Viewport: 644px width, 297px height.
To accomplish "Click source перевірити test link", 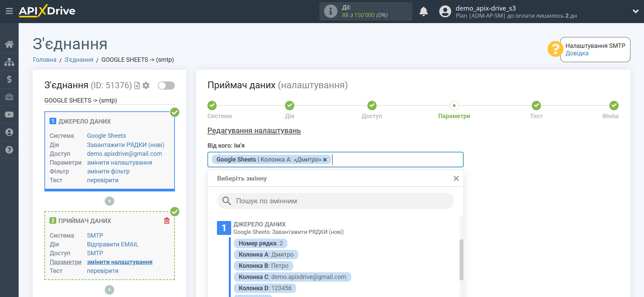I will click(x=103, y=180).
